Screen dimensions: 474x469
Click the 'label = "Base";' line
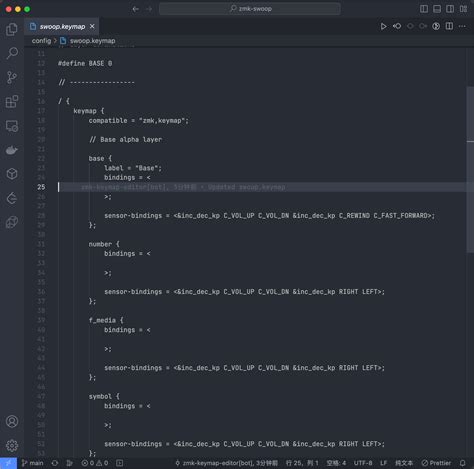point(133,168)
